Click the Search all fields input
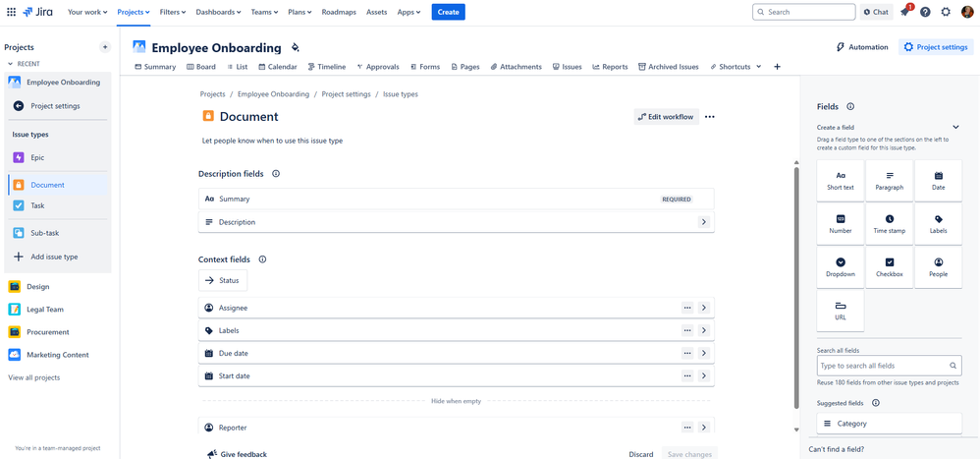 pos(889,366)
